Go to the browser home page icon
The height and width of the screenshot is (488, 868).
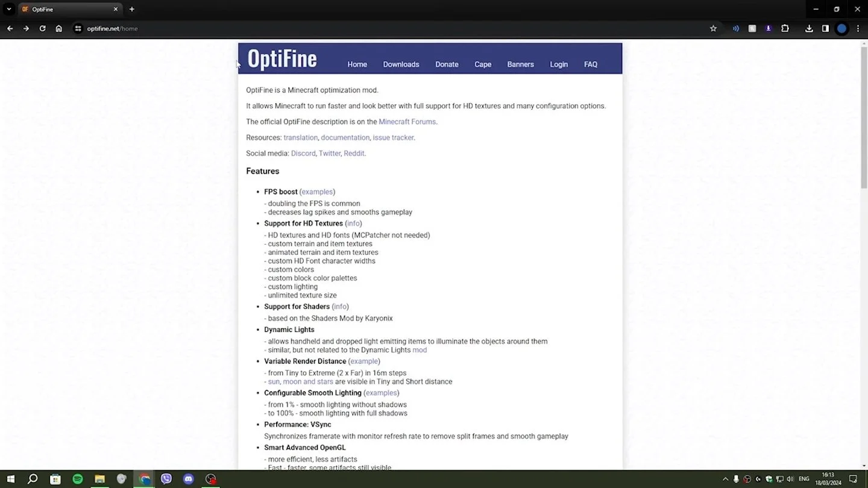coord(58,28)
